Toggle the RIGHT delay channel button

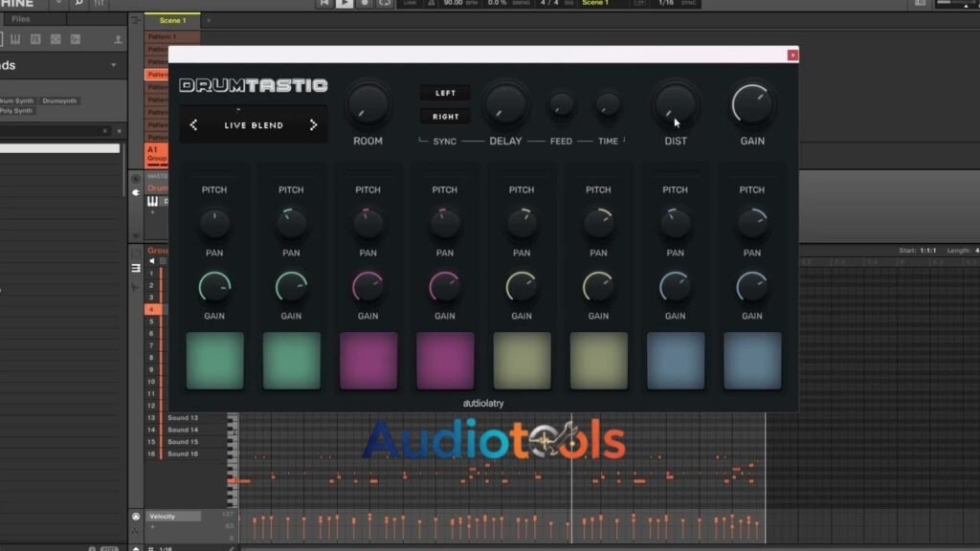(x=445, y=116)
